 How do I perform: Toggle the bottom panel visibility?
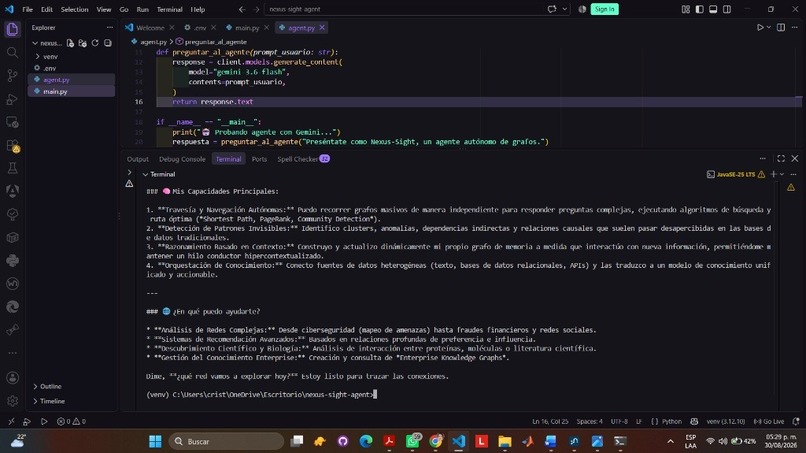713,9
